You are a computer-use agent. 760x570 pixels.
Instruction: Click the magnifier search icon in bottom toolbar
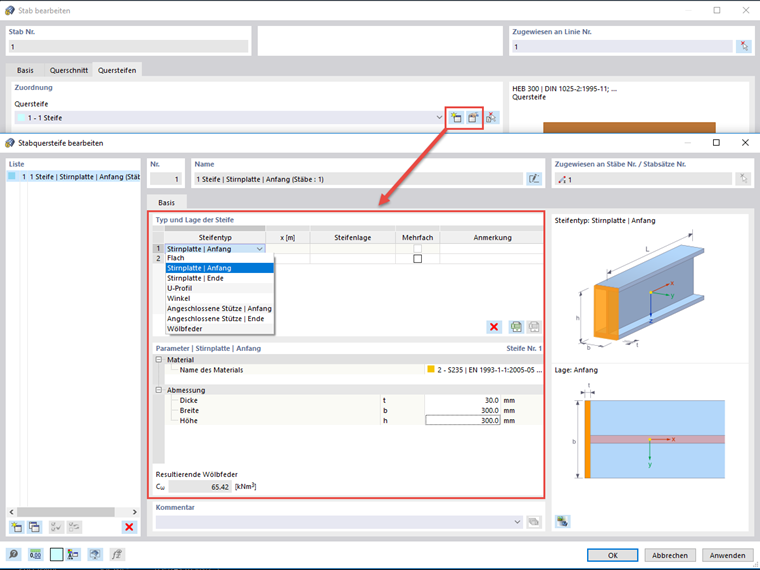click(14, 554)
